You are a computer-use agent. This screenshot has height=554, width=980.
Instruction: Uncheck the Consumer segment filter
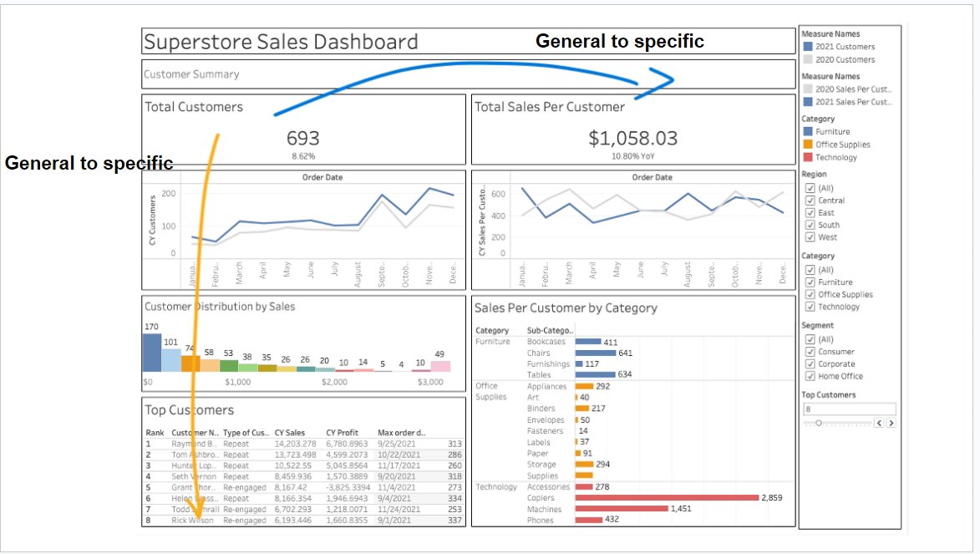[810, 352]
